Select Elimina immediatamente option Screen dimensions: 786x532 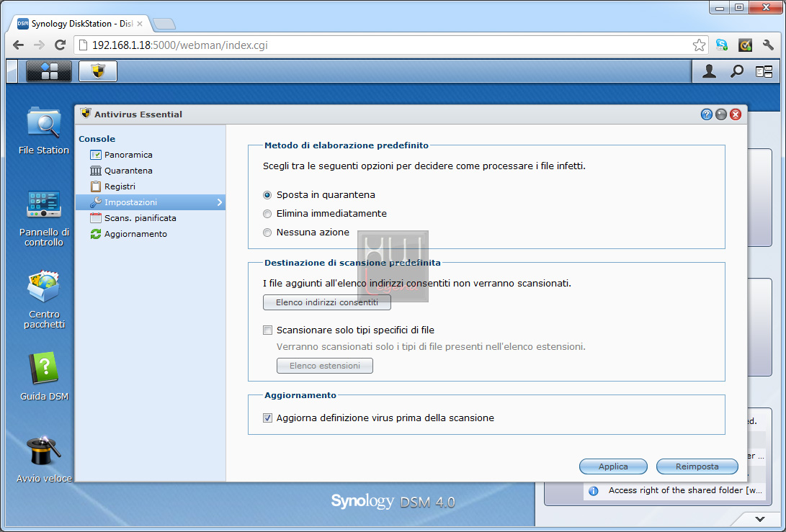[267, 214]
